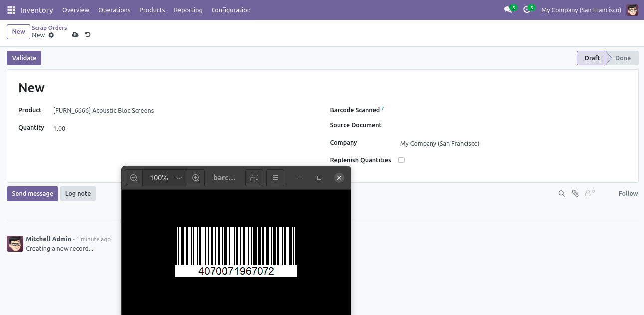Open the zoom level dropdown at 100%
This screenshot has width=644, height=315.
165,178
